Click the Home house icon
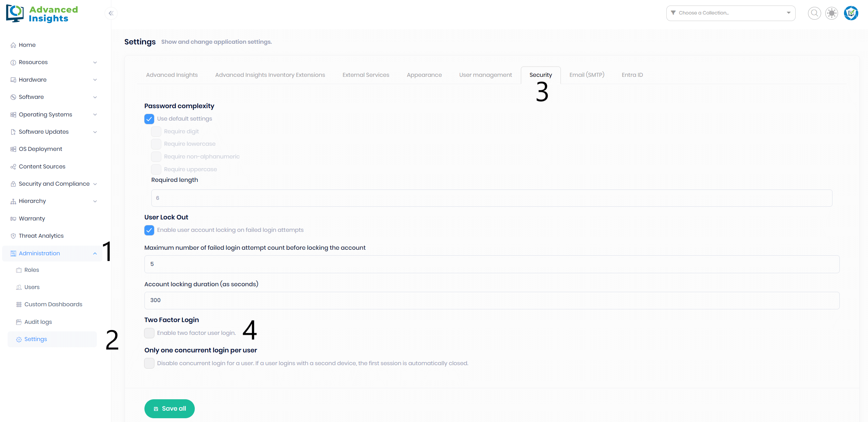The image size is (868, 422). click(x=13, y=45)
